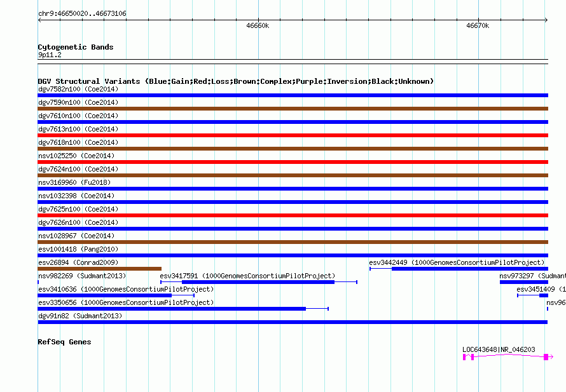Screen dimensions: 566x392
Task: Select the blue bar for nsv3169960
Action: click(x=293, y=189)
